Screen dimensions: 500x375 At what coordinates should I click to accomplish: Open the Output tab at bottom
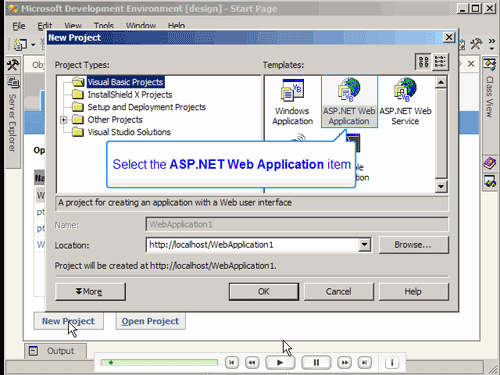(x=55, y=351)
